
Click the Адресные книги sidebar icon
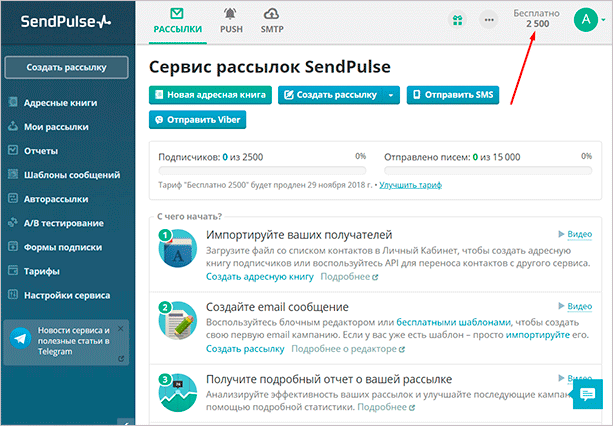click(x=13, y=102)
